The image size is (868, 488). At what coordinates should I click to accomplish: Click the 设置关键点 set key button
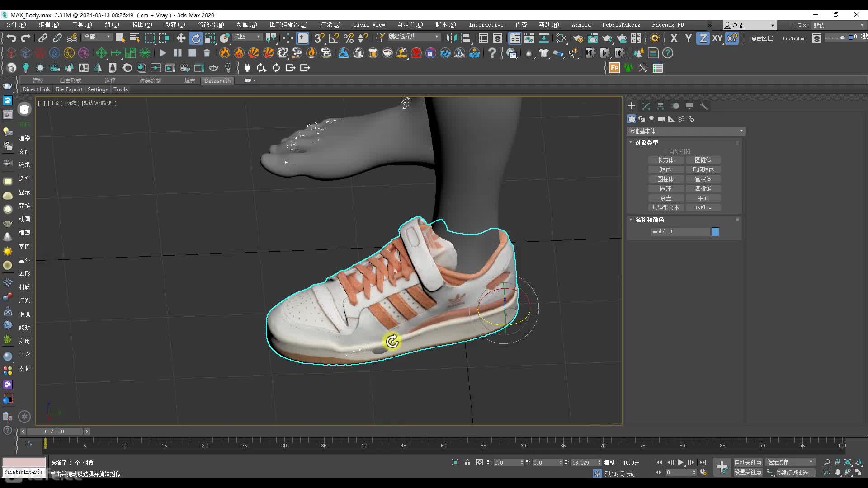(x=748, y=472)
